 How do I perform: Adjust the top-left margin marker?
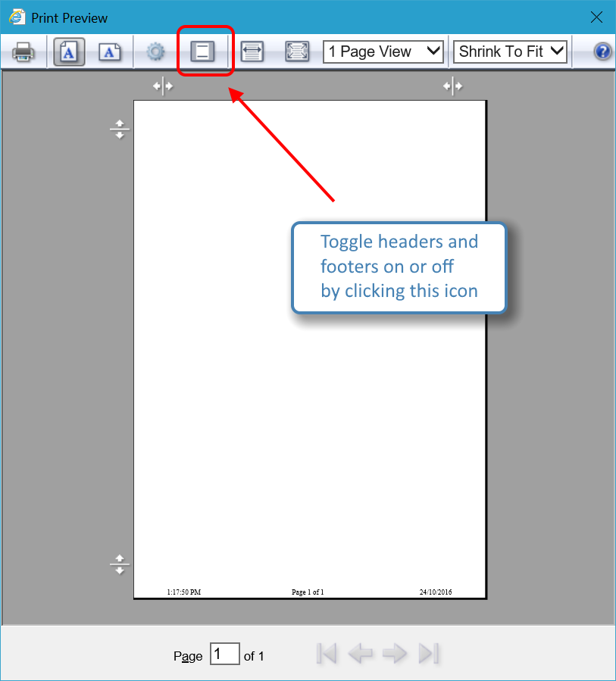point(162,86)
